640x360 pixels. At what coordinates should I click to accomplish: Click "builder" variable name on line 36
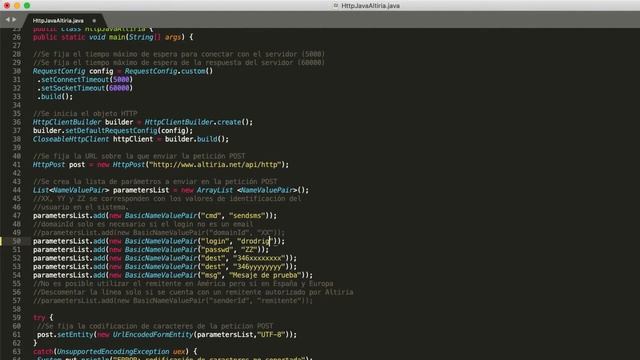[x=119, y=122]
